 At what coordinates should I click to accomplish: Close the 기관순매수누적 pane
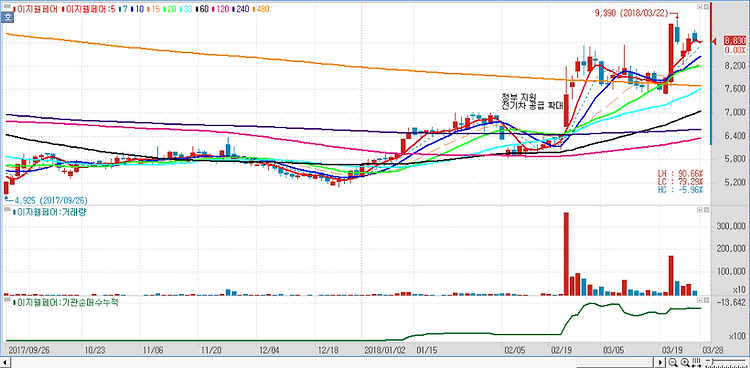(706, 300)
